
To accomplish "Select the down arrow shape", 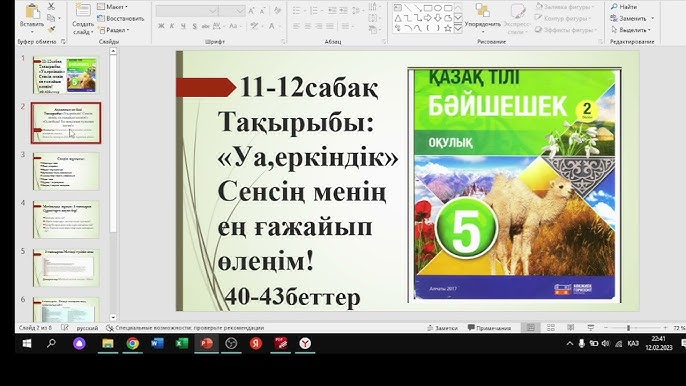I will click(438, 18).
